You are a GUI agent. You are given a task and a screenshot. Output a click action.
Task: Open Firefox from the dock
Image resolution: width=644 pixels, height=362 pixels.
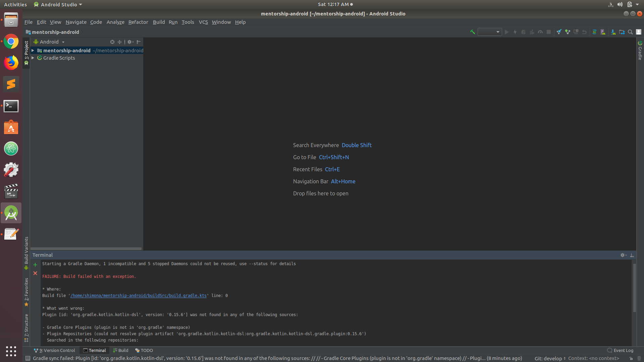pyautogui.click(x=11, y=63)
